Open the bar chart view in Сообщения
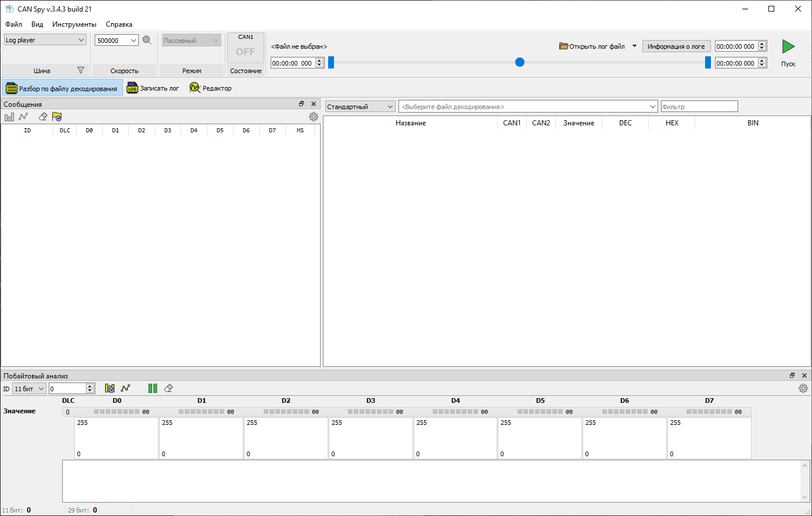 coord(9,117)
